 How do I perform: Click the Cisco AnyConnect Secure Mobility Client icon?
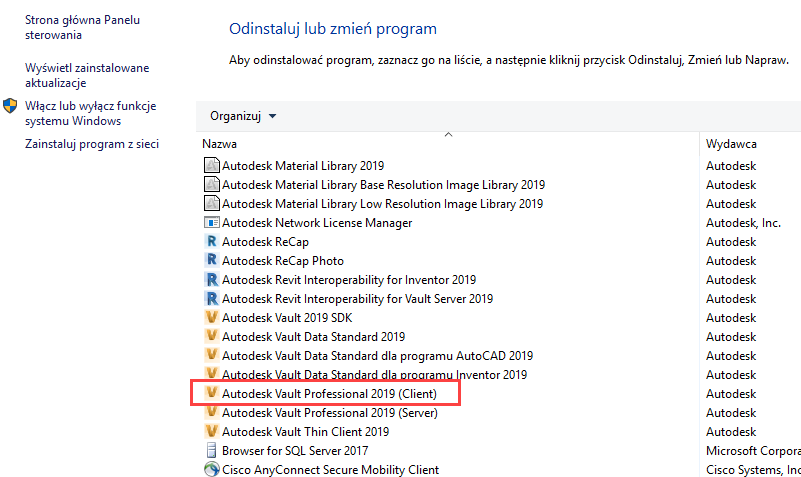pyautogui.click(x=211, y=469)
